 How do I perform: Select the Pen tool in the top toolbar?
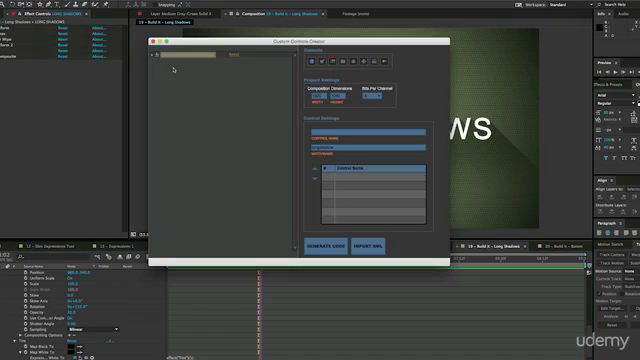[x=48, y=4]
